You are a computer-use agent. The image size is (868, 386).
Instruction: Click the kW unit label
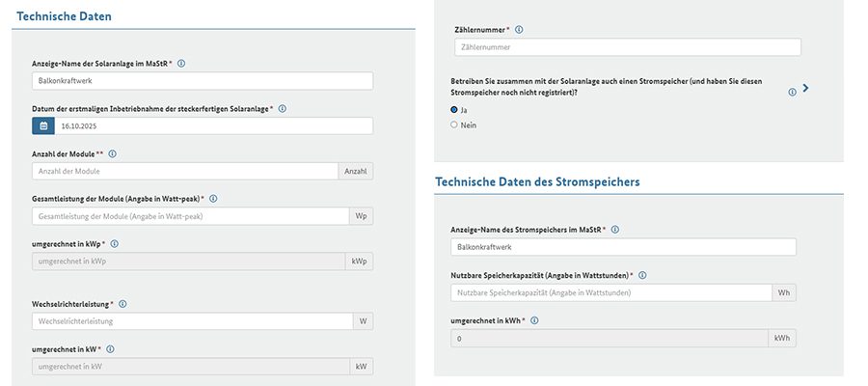361,367
